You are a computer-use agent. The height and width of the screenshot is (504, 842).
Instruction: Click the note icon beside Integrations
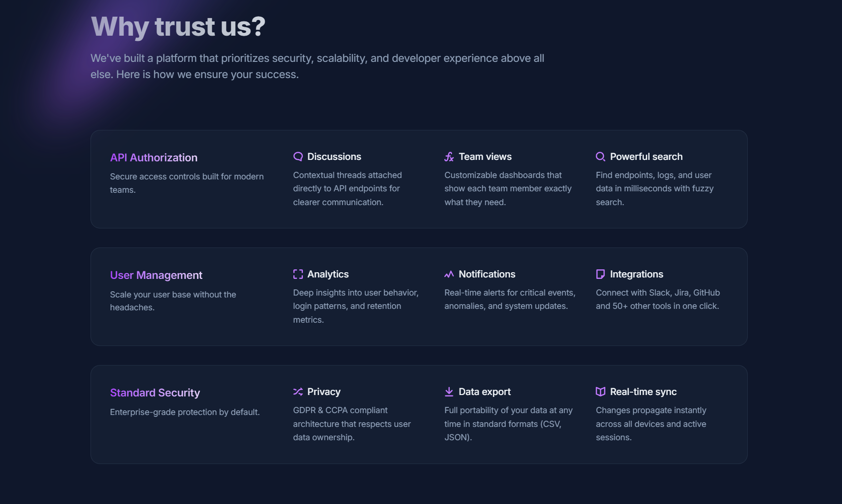pyautogui.click(x=601, y=274)
